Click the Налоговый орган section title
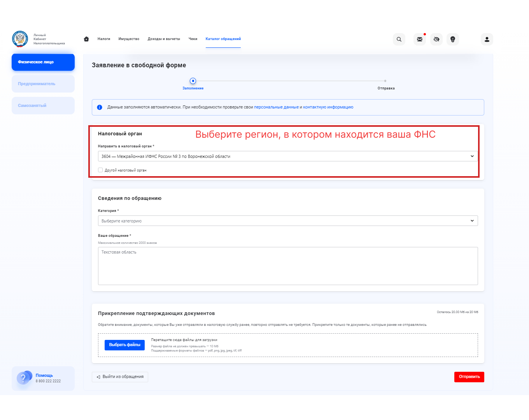Viewport: 529px width, 420px height. click(120, 134)
